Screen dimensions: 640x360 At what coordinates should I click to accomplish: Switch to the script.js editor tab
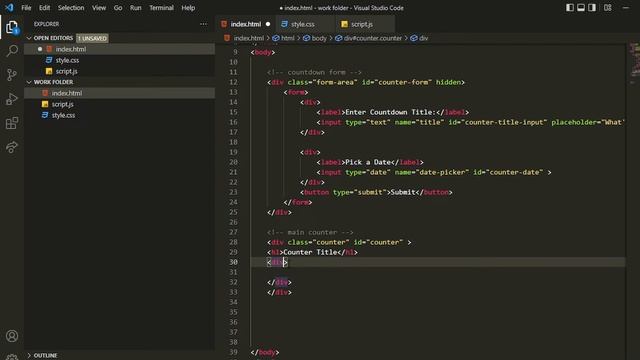click(x=365, y=24)
